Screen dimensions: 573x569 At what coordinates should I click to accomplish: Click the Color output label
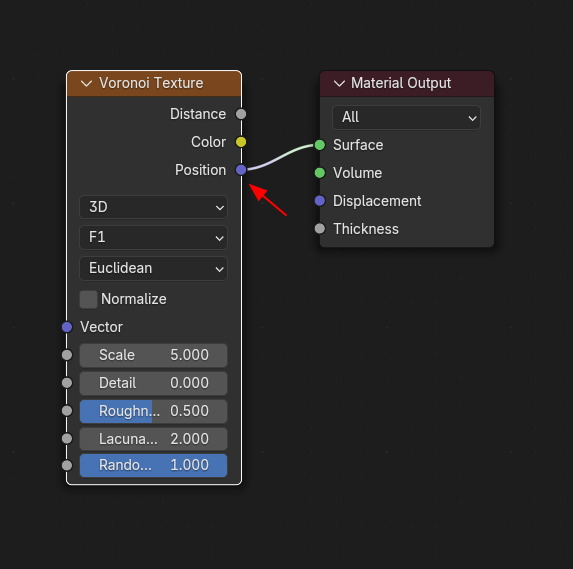[x=208, y=142]
